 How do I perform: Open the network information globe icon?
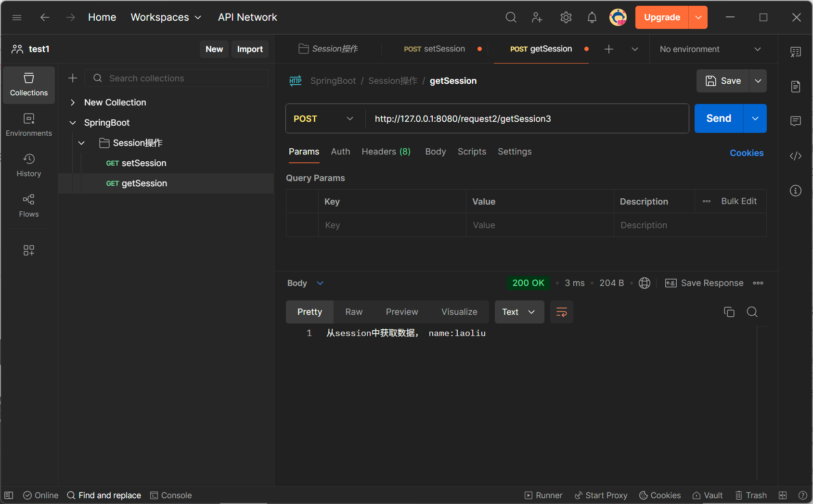tap(645, 283)
